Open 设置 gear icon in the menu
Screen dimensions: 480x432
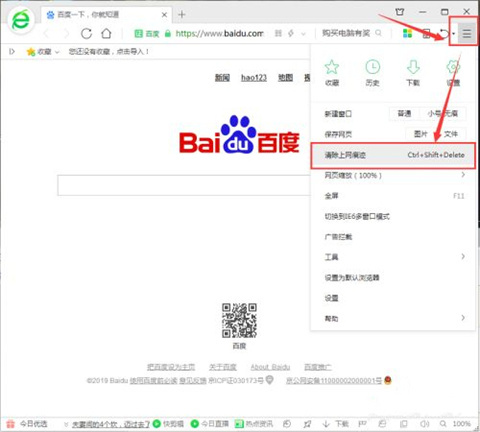point(453,73)
